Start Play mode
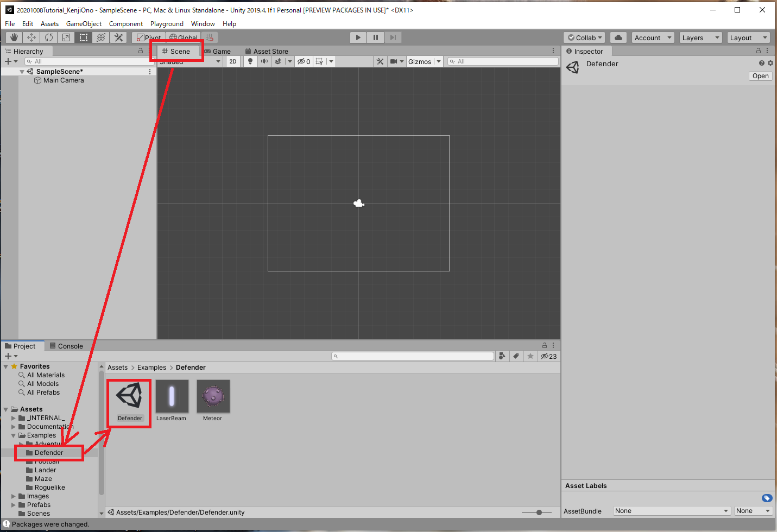The width and height of the screenshot is (777, 532). (358, 37)
